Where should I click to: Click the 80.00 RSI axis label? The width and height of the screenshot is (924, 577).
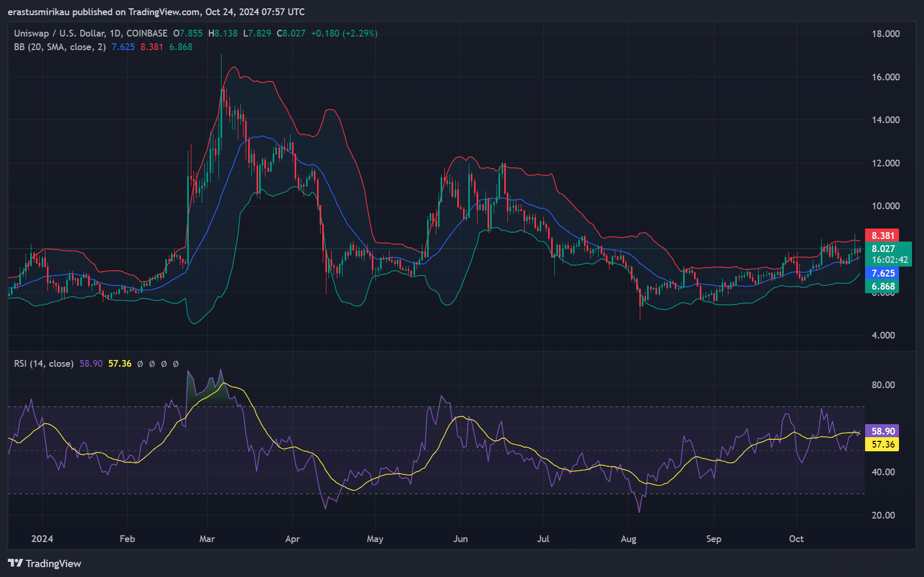pos(883,385)
